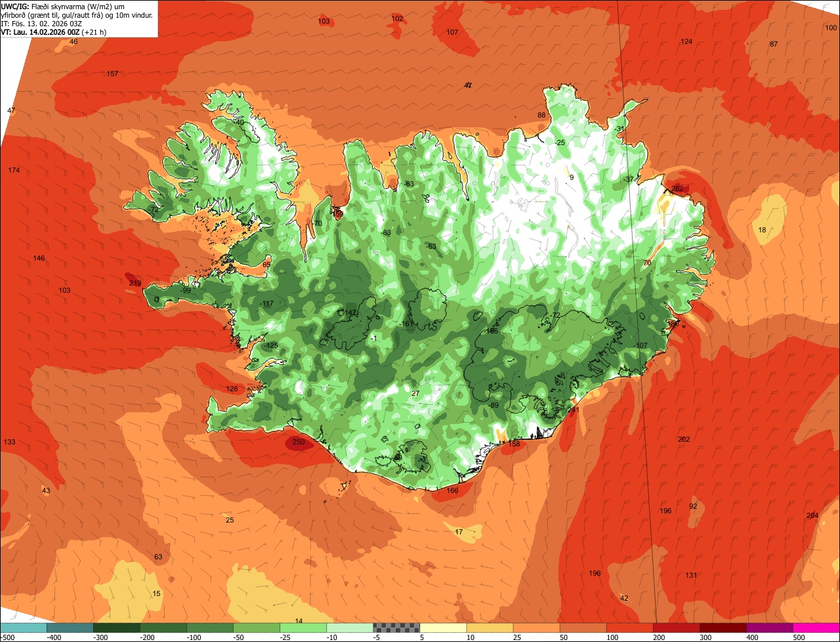This screenshot has width=840, height=642.
Task: Pick the dark red 300 to 400 swatch
Action: pyautogui.click(x=722, y=628)
